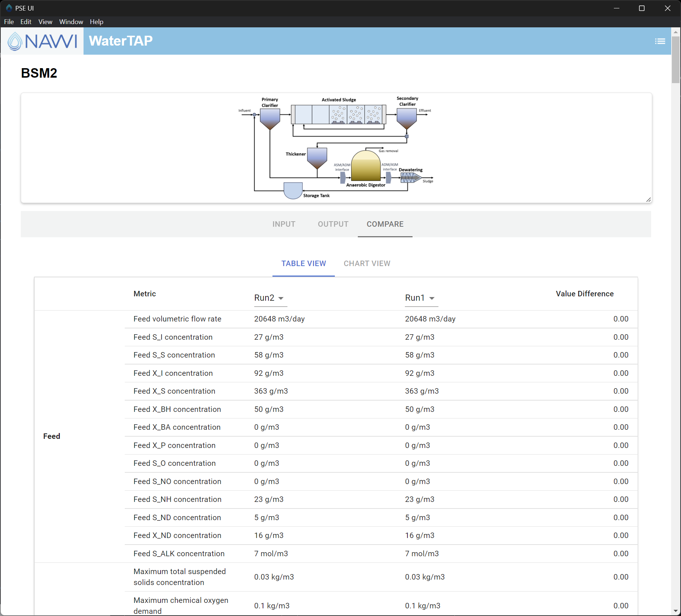Click the diagram resize handle icon
The image size is (681, 616).
click(x=648, y=199)
